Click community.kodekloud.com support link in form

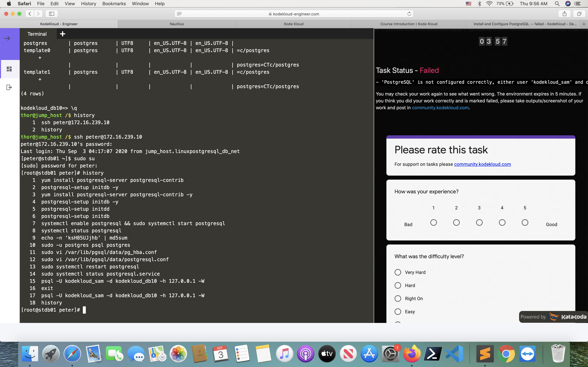click(482, 164)
